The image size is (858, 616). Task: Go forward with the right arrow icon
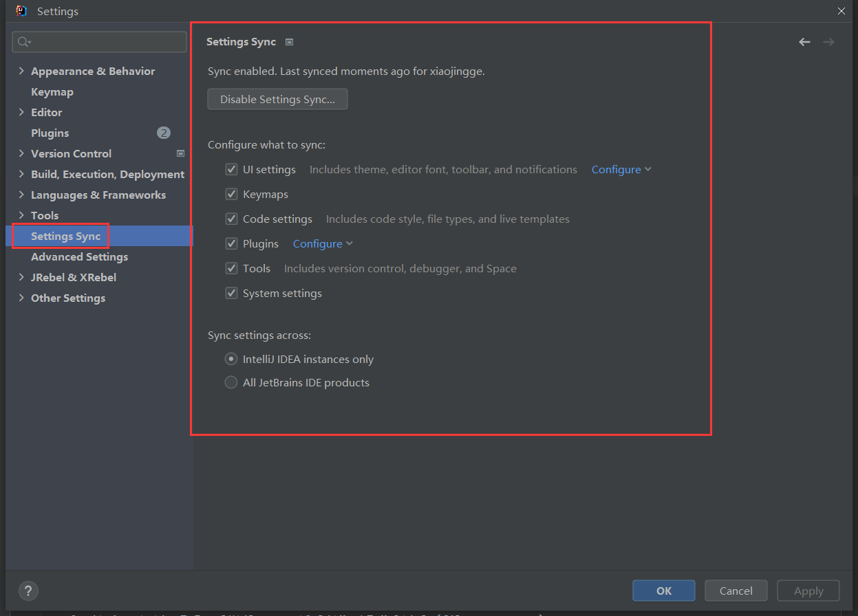pyautogui.click(x=828, y=42)
